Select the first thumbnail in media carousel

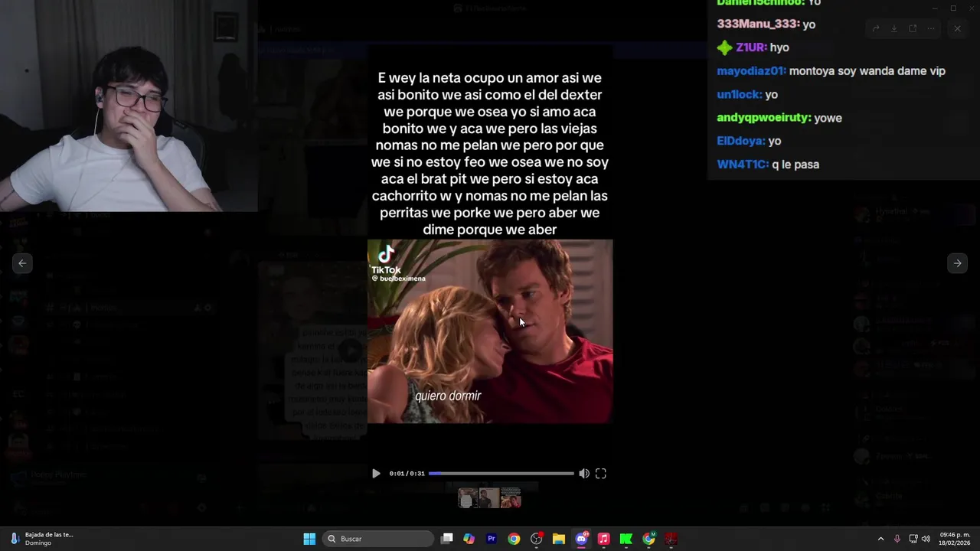click(468, 498)
